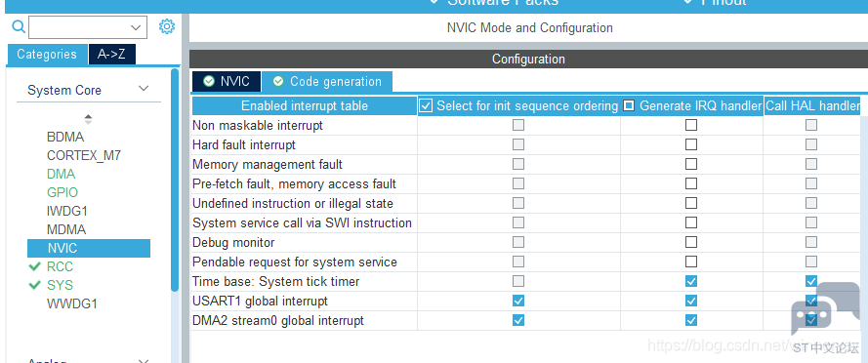Click the search magnifier icon
The height and width of the screenshot is (363, 868).
(x=19, y=26)
